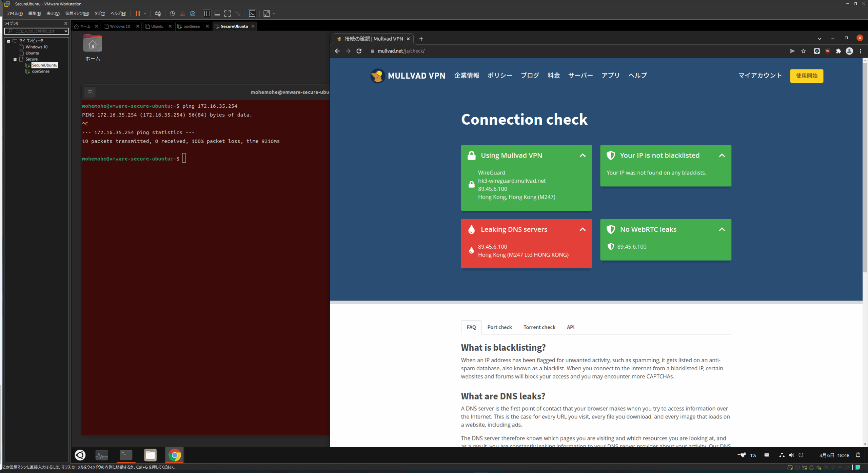Select Ubuntu in the library tree
Screen dimensions: 868x473
(x=32, y=53)
